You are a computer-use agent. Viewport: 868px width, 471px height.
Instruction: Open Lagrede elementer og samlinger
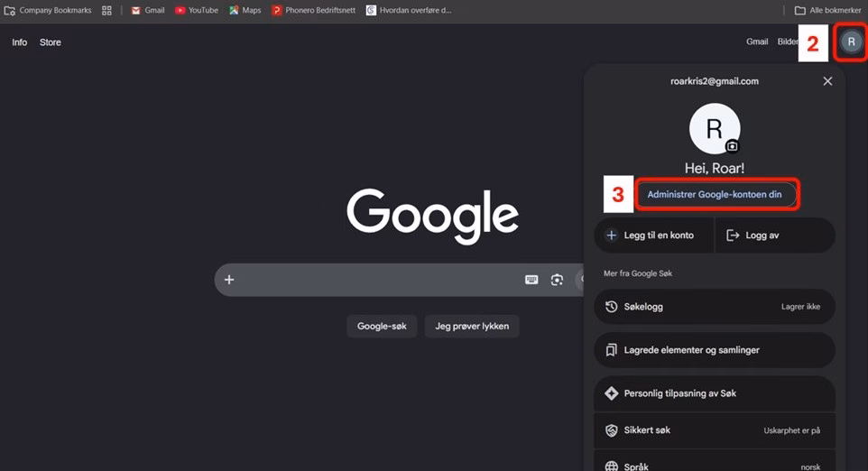pos(715,350)
